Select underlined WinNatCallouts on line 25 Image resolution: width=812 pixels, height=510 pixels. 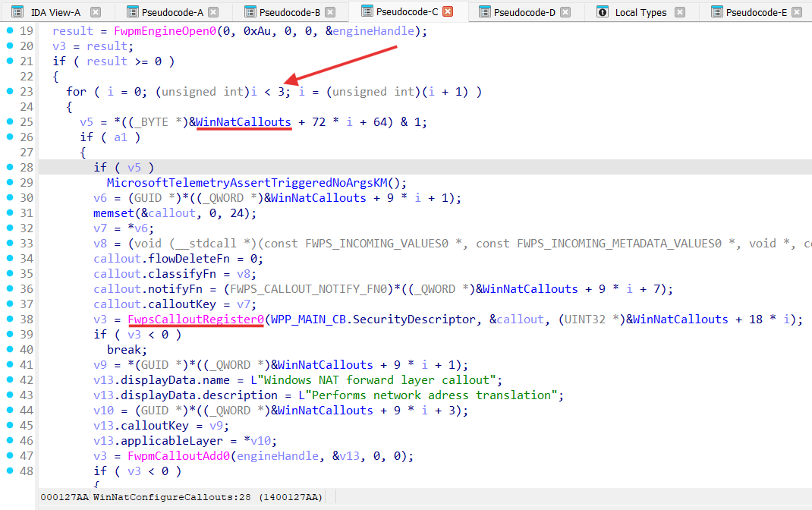(244, 122)
